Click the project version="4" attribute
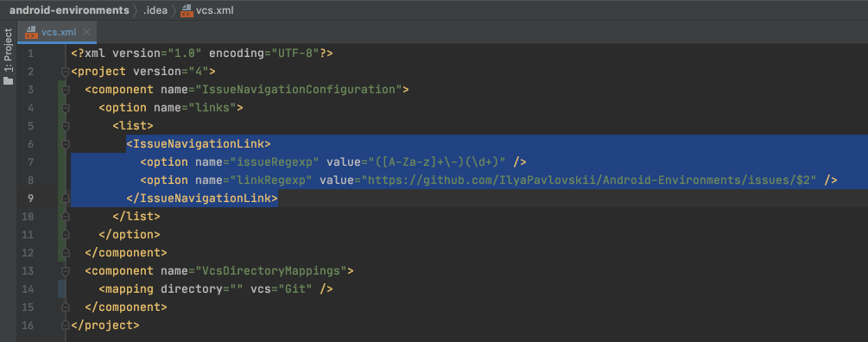Screen dimensions: 868x342 point(170,72)
